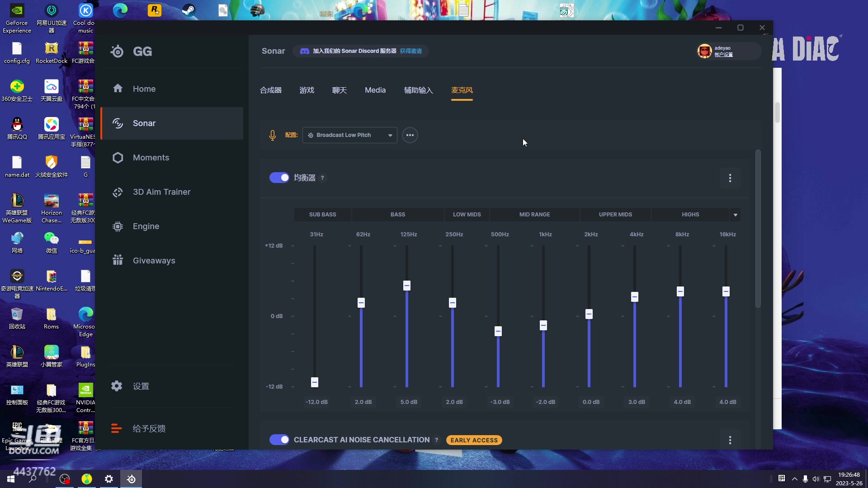The width and height of the screenshot is (868, 488).
Task: Open Moments section
Action: point(172,158)
